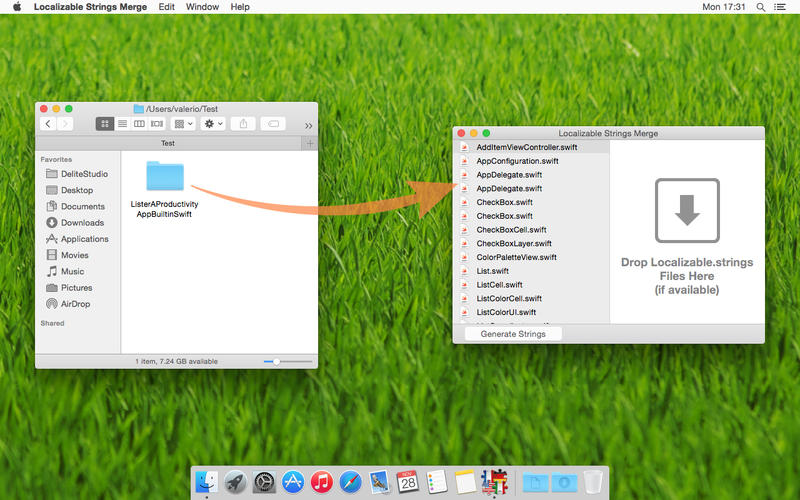The image size is (800, 500).
Task: Add a new Finder tab with plus
Action: point(310,143)
